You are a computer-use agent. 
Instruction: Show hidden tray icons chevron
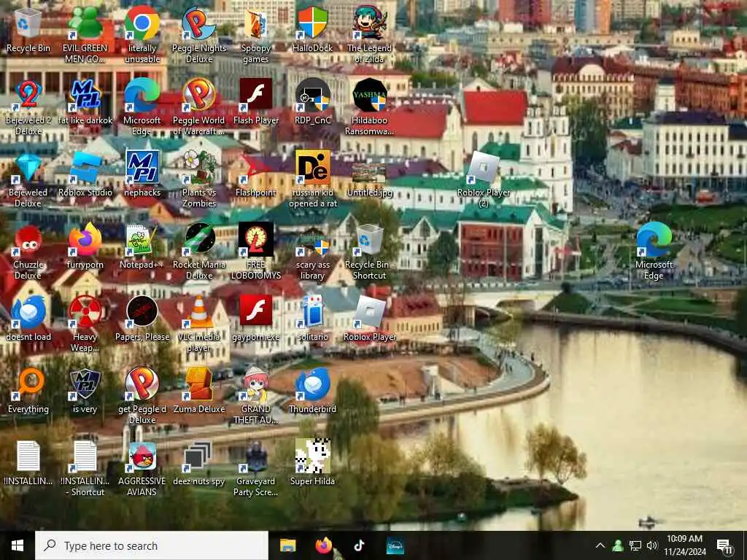click(x=600, y=545)
